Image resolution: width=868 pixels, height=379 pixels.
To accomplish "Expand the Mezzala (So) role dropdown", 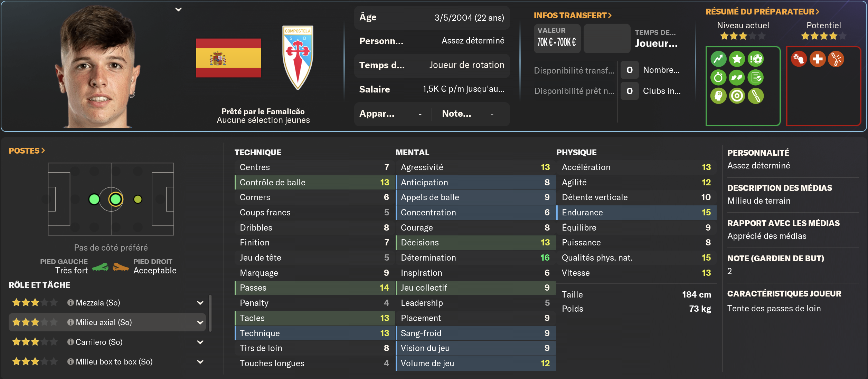I will [200, 303].
